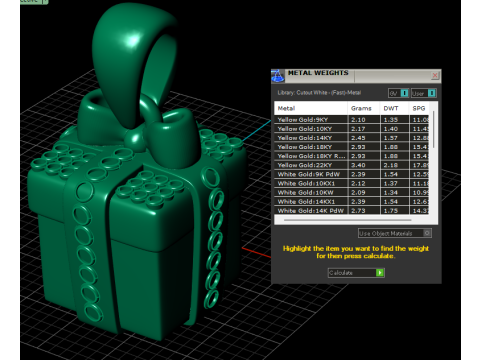
Task: Click the 2.12 grams value
Action: click(358, 183)
